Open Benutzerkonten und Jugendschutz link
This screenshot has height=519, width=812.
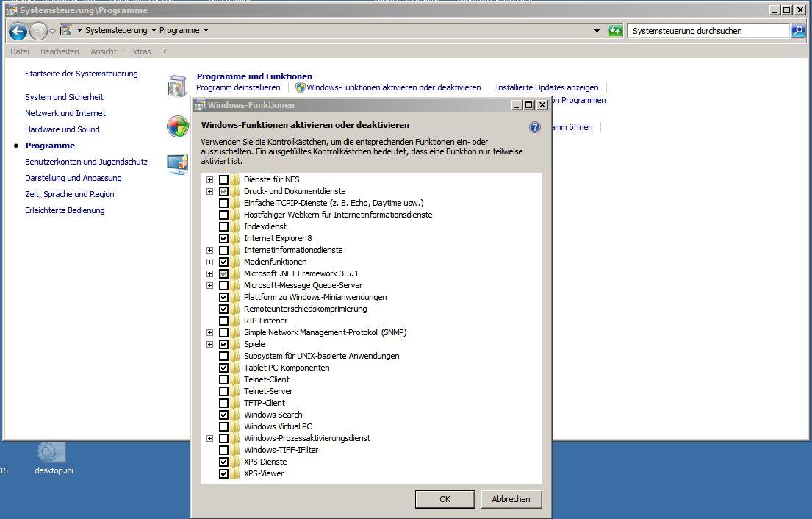(x=86, y=162)
